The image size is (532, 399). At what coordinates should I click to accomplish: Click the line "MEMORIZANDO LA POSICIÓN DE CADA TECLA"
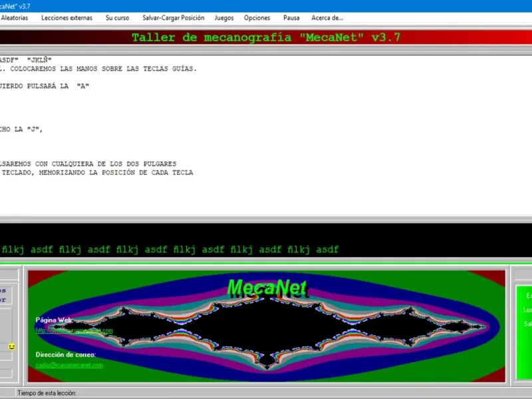click(x=116, y=172)
